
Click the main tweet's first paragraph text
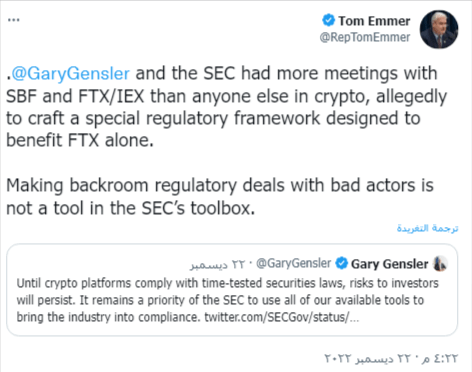point(227,107)
